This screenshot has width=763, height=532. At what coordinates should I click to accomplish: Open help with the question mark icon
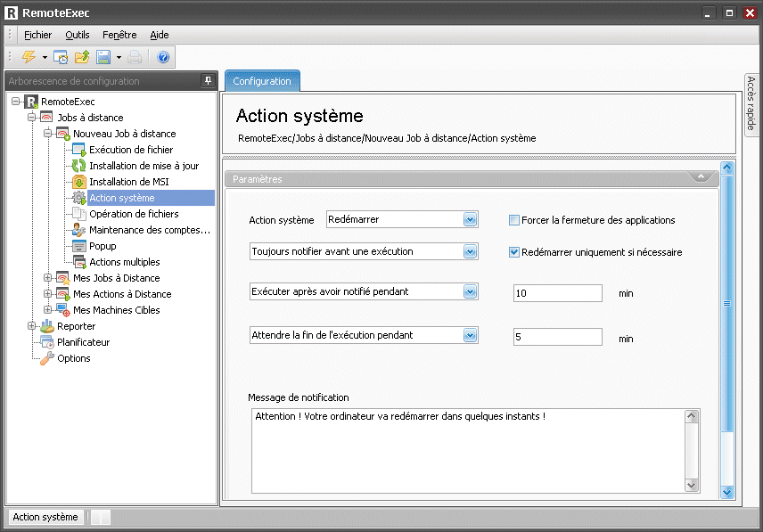pyautogui.click(x=163, y=57)
